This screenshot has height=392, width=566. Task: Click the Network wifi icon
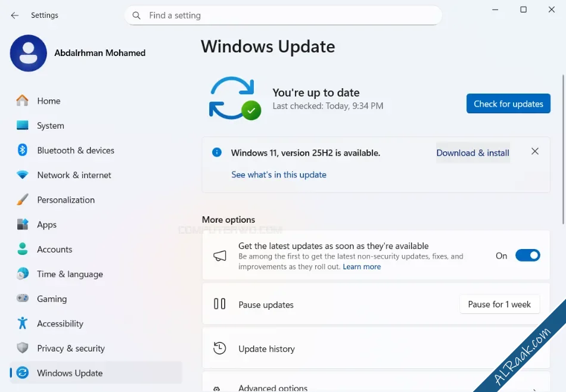tap(23, 175)
